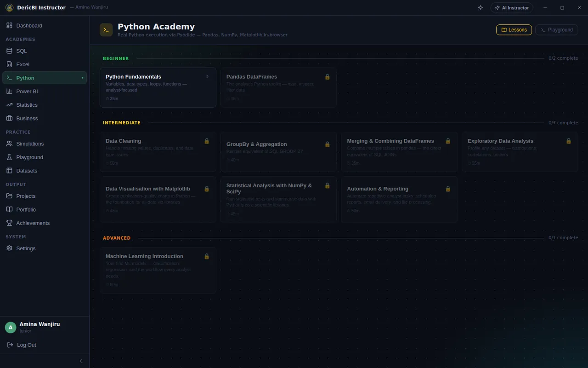588x368 pixels.
Task: Open the Python Fundamentals lesson card
Action: click(x=158, y=87)
